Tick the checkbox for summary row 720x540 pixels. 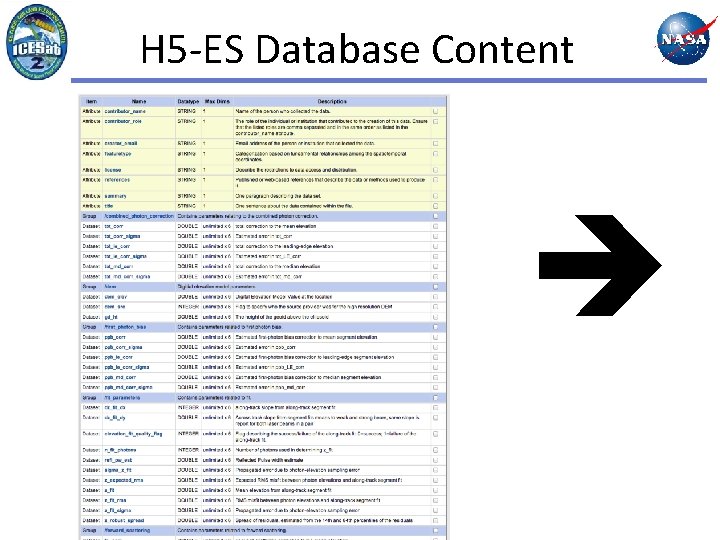[x=435, y=196]
